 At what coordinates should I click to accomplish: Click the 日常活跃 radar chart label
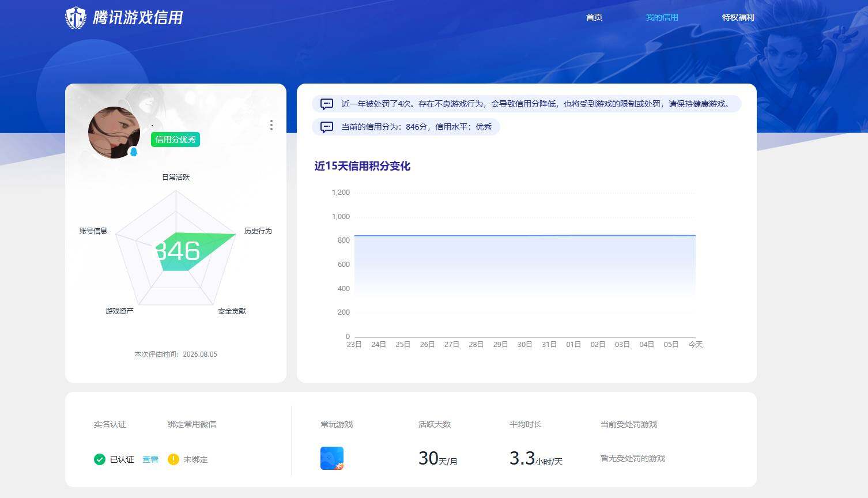(x=176, y=177)
